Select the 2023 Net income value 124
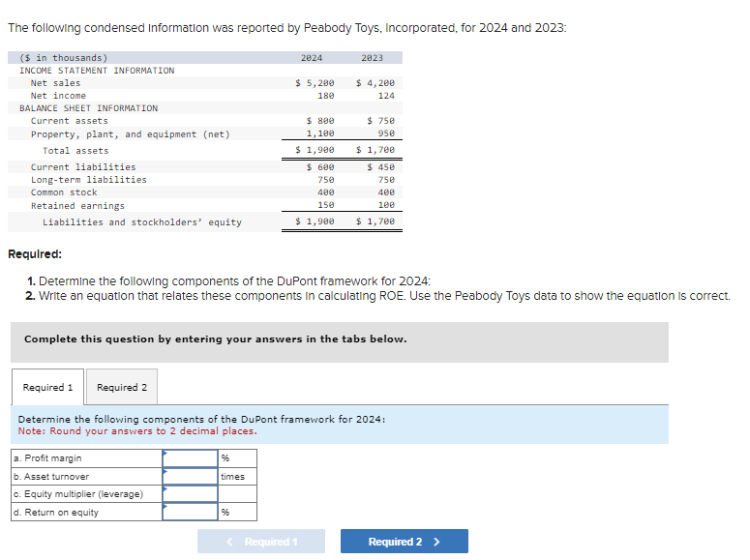The image size is (750, 560). [386, 96]
